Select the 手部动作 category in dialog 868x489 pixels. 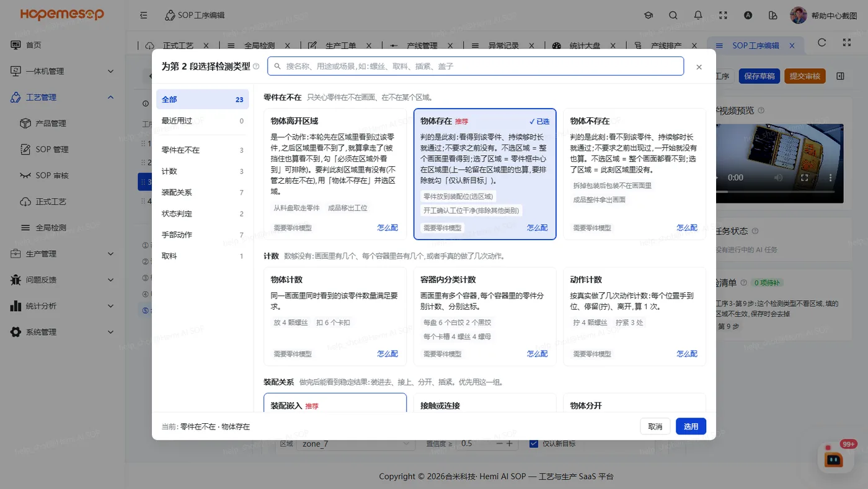(203, 235)
